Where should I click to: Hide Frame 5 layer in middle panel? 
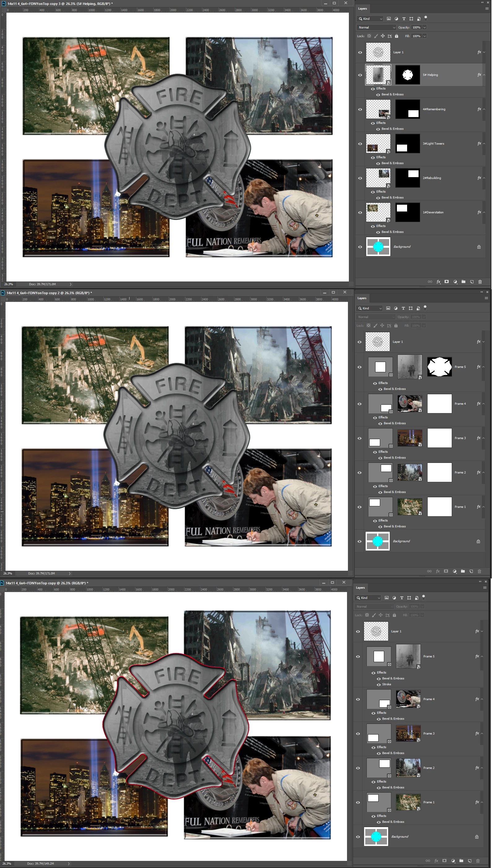coord(359,367)
